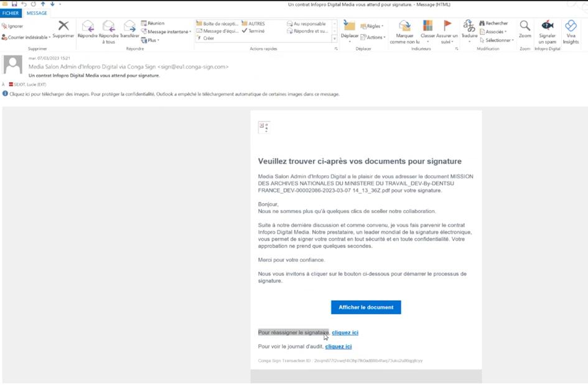Image resolution: width=588 pixels, height=385 pixels.
Task: Click the date mar. 07/03/2023 15:21
Action: coord(49,58)
